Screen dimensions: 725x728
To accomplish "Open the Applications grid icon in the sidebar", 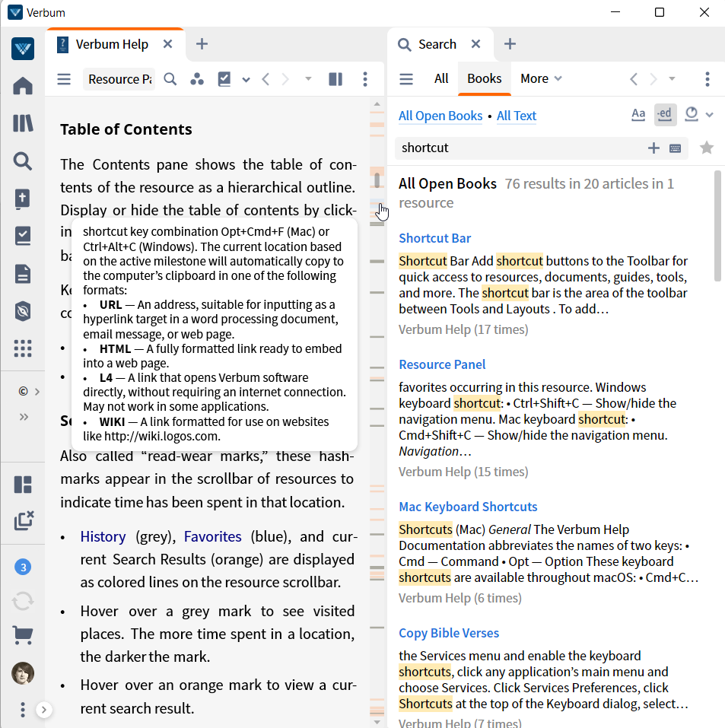I will tap(23, 348).
